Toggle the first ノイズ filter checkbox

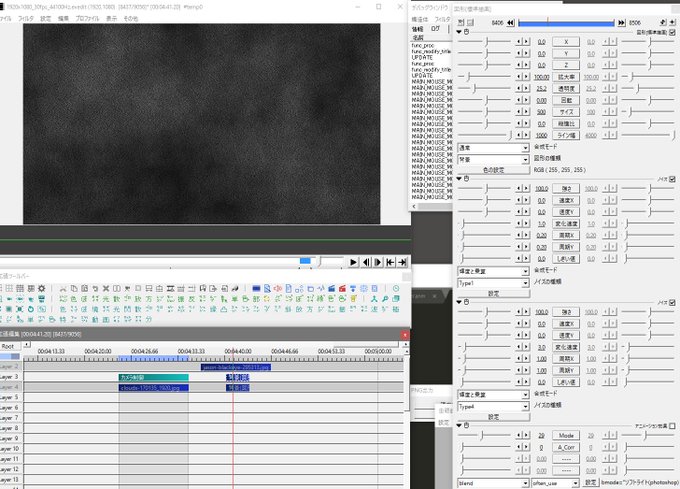coord(672,179)
